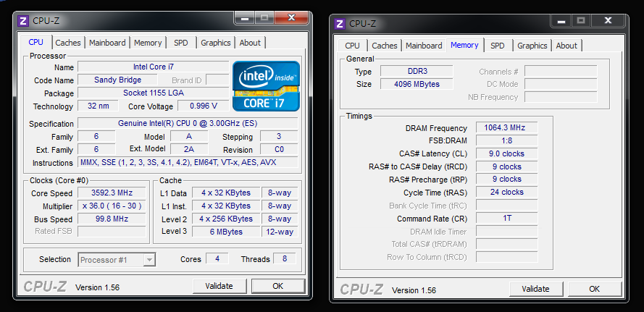
Task: Maximize the left CPU-Z window
Action: point(264,17)
